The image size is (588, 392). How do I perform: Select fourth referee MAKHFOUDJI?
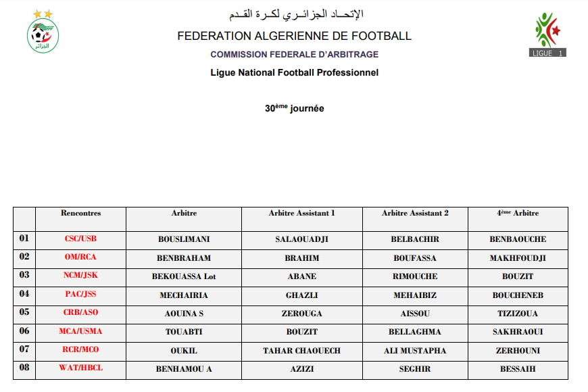(518, 258)
